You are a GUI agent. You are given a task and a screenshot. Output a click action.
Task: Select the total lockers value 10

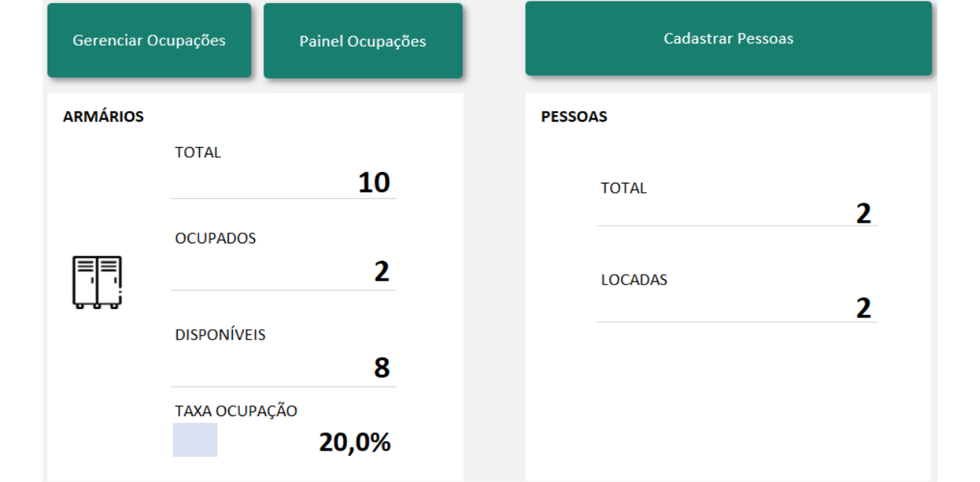pos(374,182)
